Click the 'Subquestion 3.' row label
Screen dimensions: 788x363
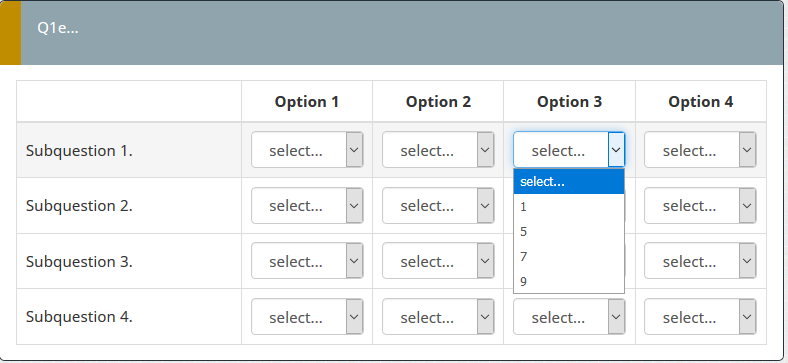pyautogui.click(x=79, y=262)
